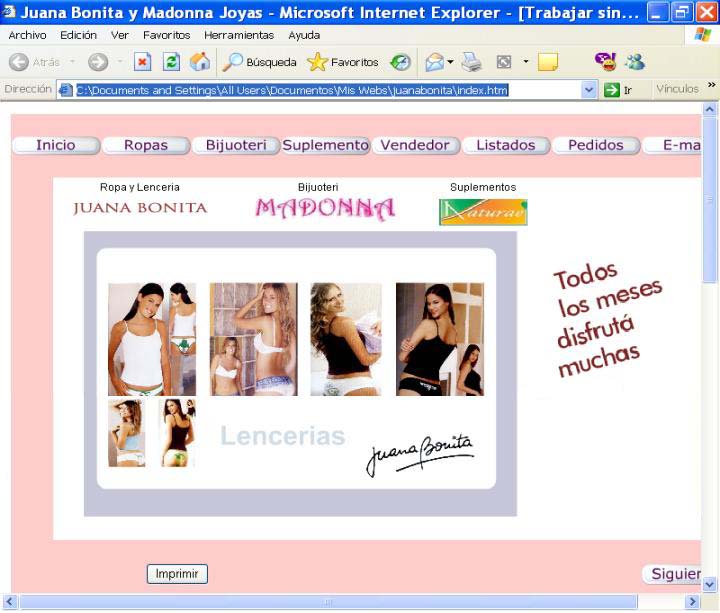Click the horizontal scrollbar thumb
Screen dimensions: 720x613
(328, 602)
